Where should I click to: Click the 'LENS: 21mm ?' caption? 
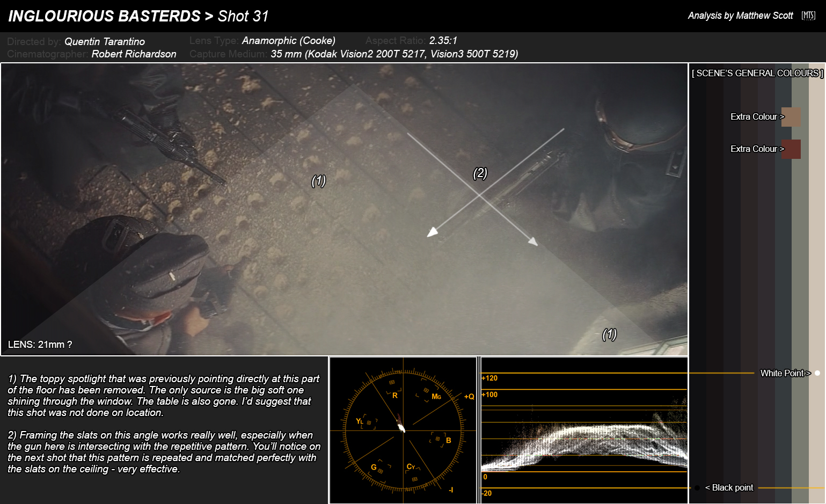(x=40, y=345)
